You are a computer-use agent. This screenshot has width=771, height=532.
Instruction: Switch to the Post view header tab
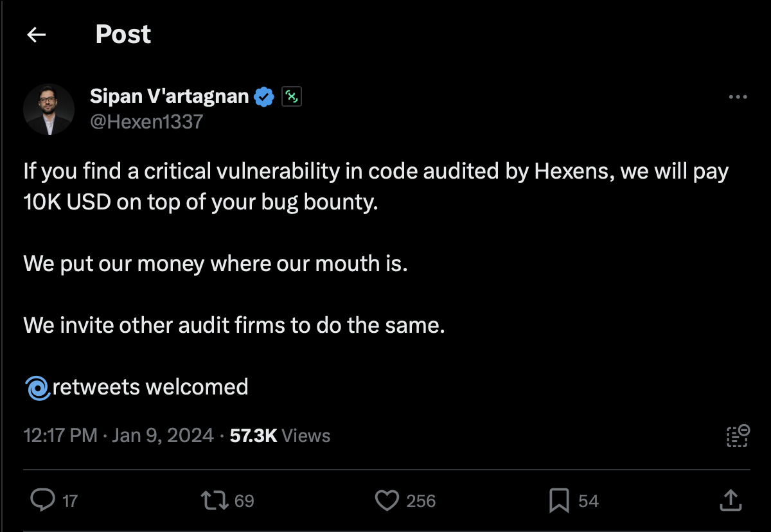point(123,34)
